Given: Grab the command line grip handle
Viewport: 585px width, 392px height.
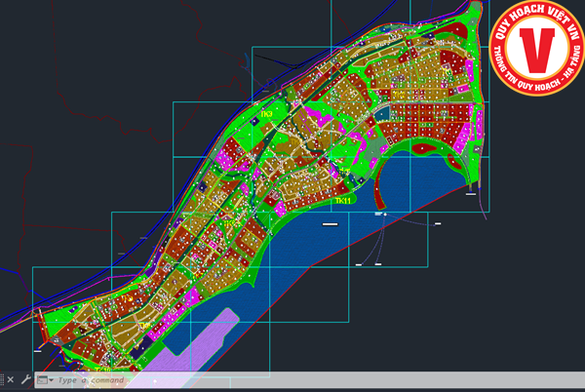Looking at the screenshot, I should click(x=3, y=379).
